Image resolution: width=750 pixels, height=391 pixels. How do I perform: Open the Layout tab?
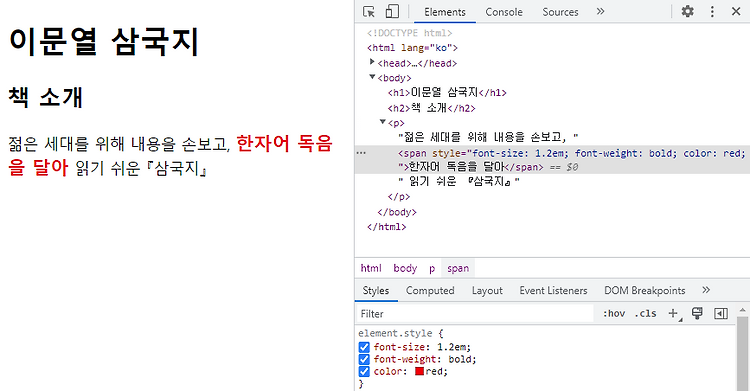pos(487,290)
